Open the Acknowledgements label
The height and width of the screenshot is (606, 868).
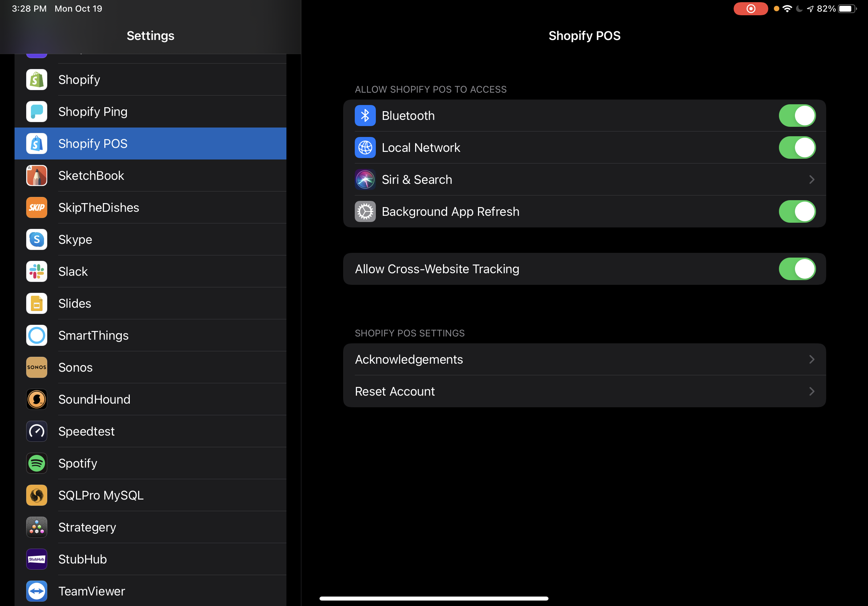[409, 359]
